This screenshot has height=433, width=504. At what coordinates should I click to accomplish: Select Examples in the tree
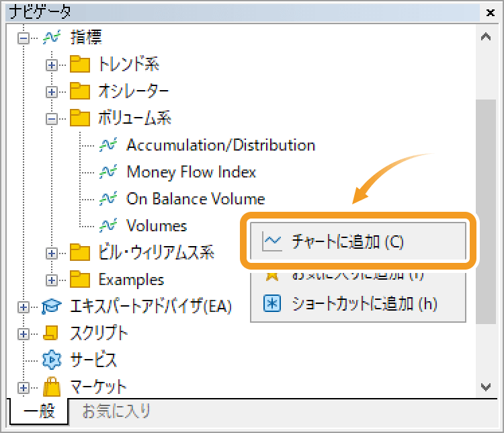coord(131,280)
